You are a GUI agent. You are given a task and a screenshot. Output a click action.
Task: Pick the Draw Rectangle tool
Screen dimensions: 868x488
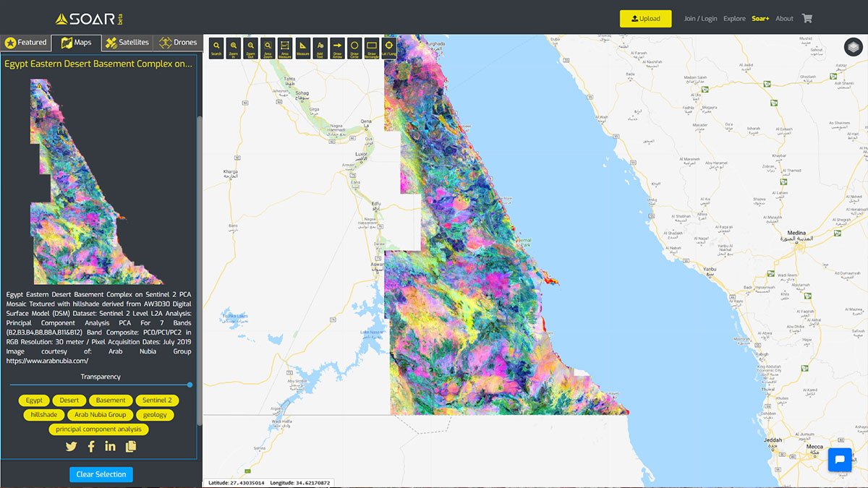coord(372,48)
